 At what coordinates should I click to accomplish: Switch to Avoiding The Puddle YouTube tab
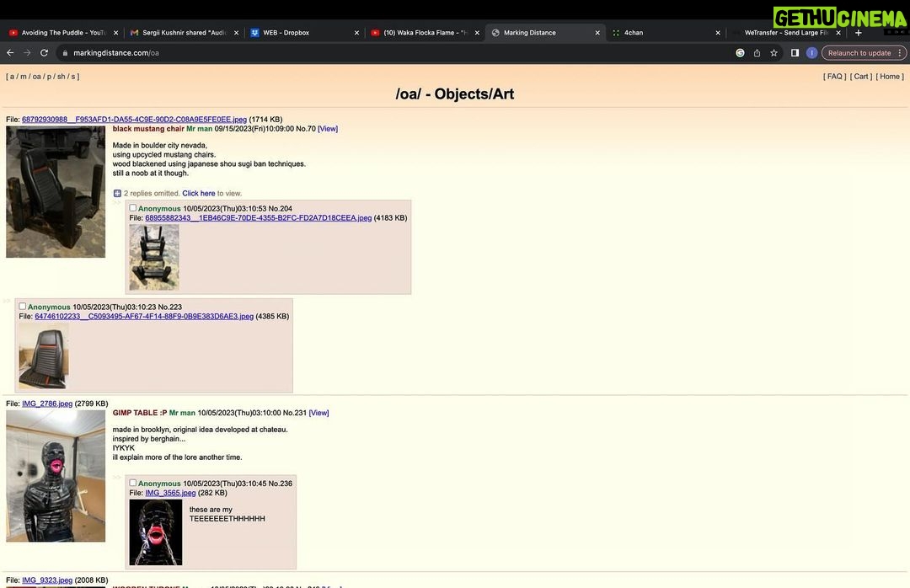[x=63, y=33]
